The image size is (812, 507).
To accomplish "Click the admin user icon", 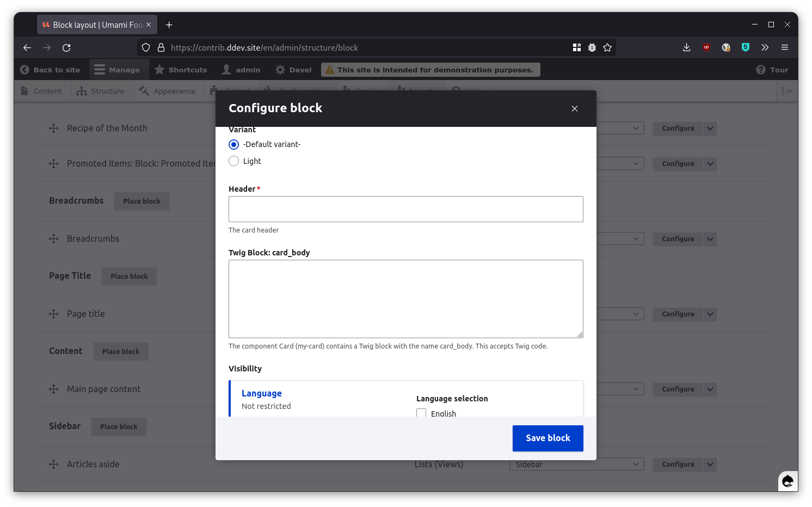I will [225, 70].
